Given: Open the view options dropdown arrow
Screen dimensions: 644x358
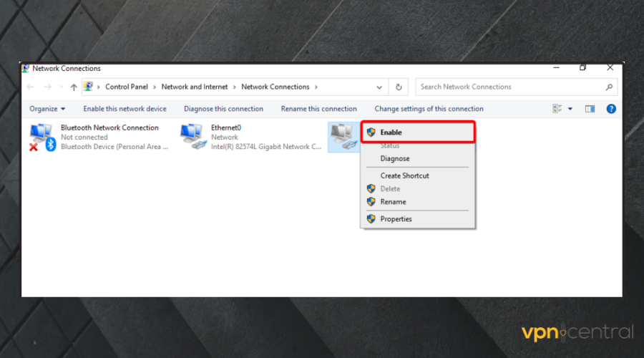Looking at the screenshot, I should pyautogui.click(x=570, y=109).
